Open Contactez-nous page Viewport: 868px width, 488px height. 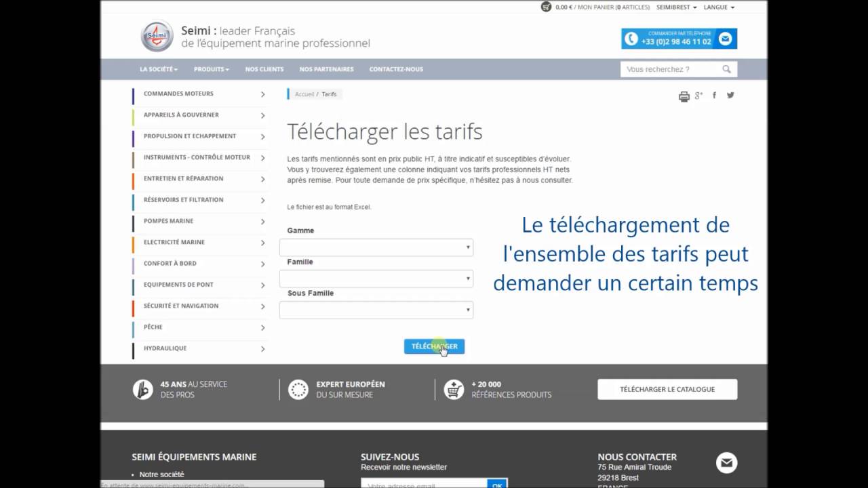(396, 69)
